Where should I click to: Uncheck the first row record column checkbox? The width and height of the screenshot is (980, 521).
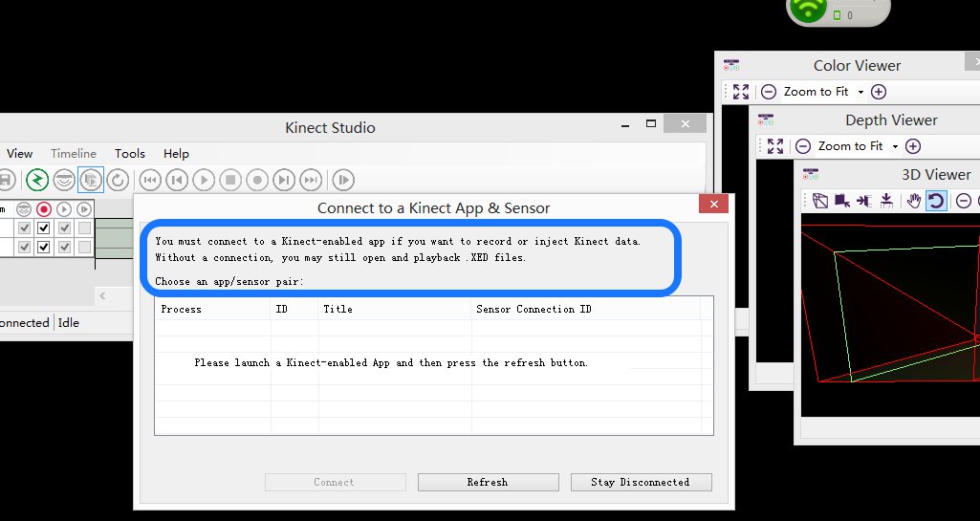[44, 228]
